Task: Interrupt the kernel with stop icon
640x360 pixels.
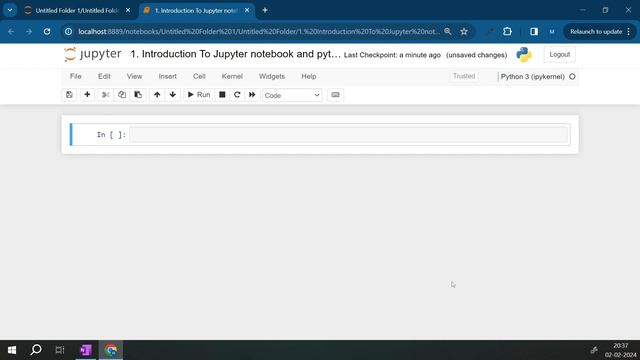Action: (222, 95)
